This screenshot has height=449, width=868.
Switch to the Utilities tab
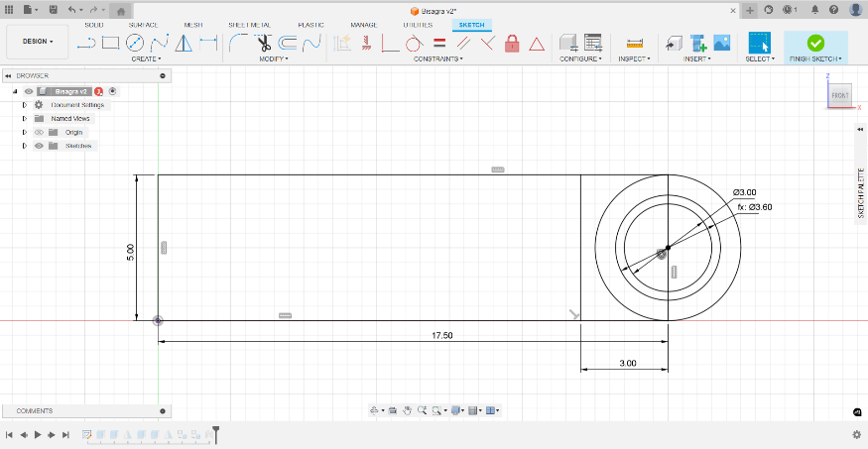coord(418,25)
